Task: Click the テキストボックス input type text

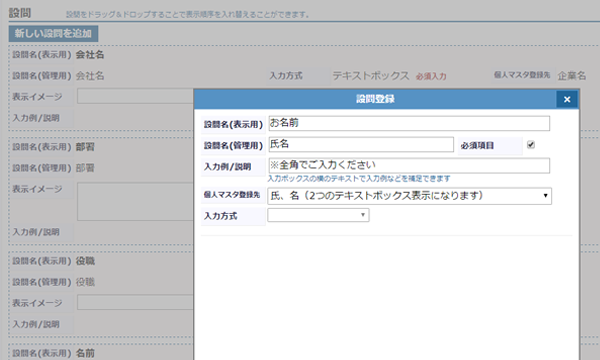Action: point(371,76)
